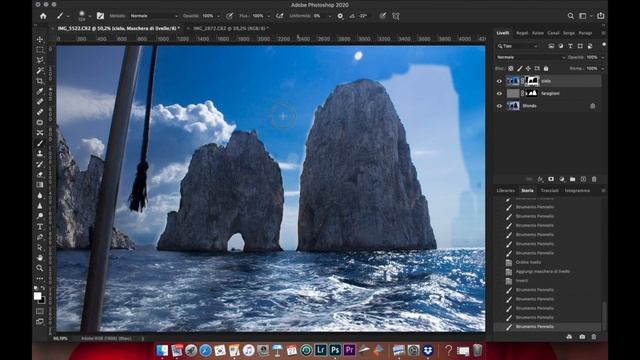Open layer Fill dropdown arrow
Image resolution: width=640 pixels, height=360 pixels.
tap(602, 69)
